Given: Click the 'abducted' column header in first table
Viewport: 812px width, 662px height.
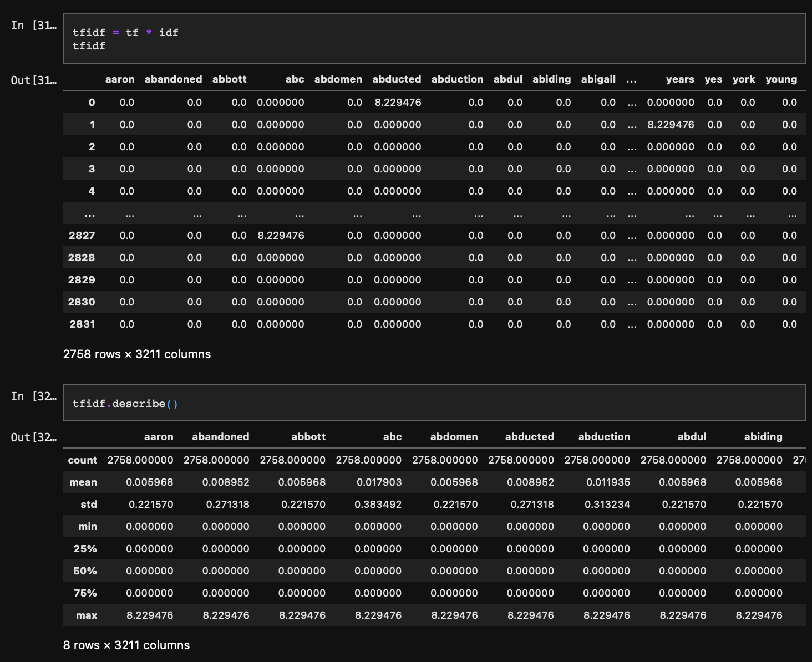Looking at the screenshot, I should tap(397, 79).
